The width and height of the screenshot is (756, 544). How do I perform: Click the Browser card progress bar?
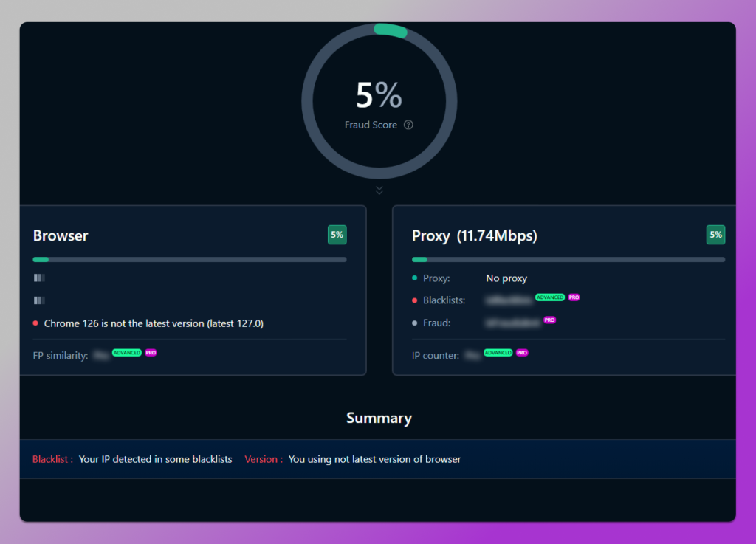(x=190, y=259)
